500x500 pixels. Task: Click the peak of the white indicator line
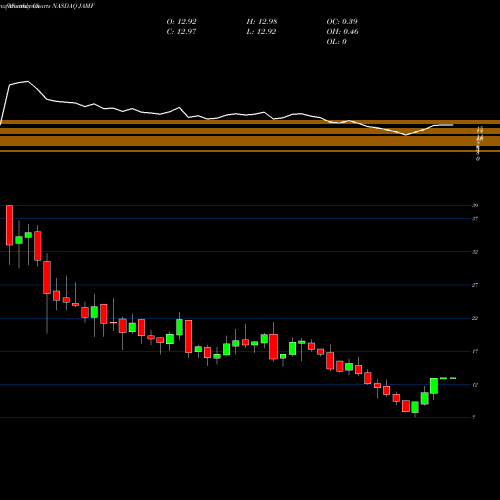click(x=27, y=81)
